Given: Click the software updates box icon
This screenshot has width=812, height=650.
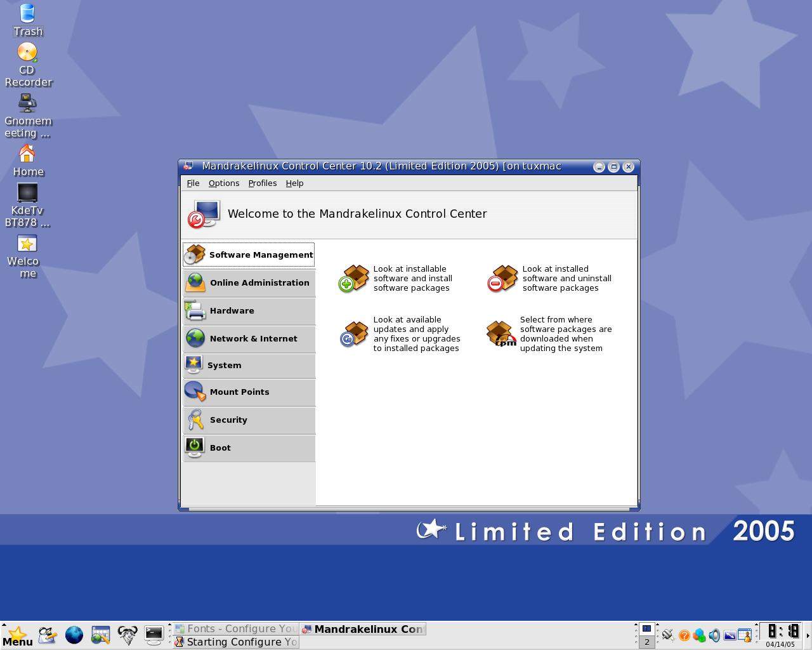Looking at the screenshot, I should (354, 334).
